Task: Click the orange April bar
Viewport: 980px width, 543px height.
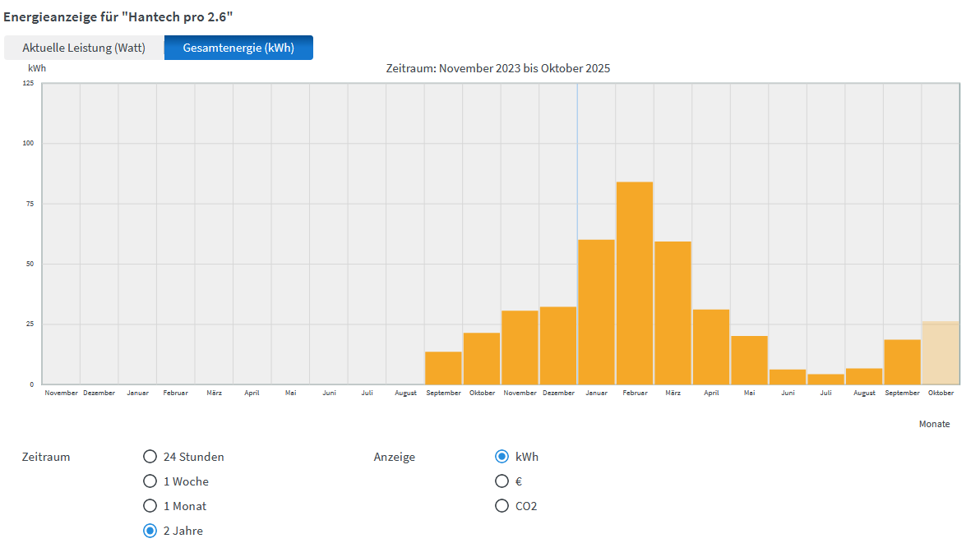Action: tap(711, 347)
